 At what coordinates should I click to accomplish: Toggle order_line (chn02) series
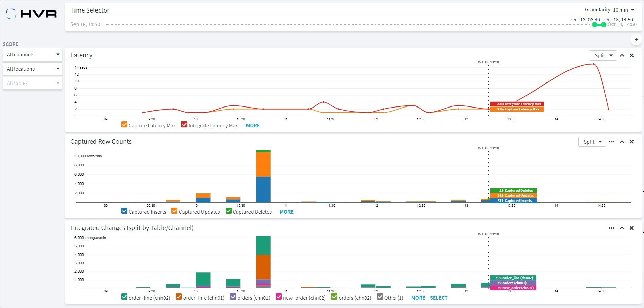pyautogui.click(x=124, y=297)
